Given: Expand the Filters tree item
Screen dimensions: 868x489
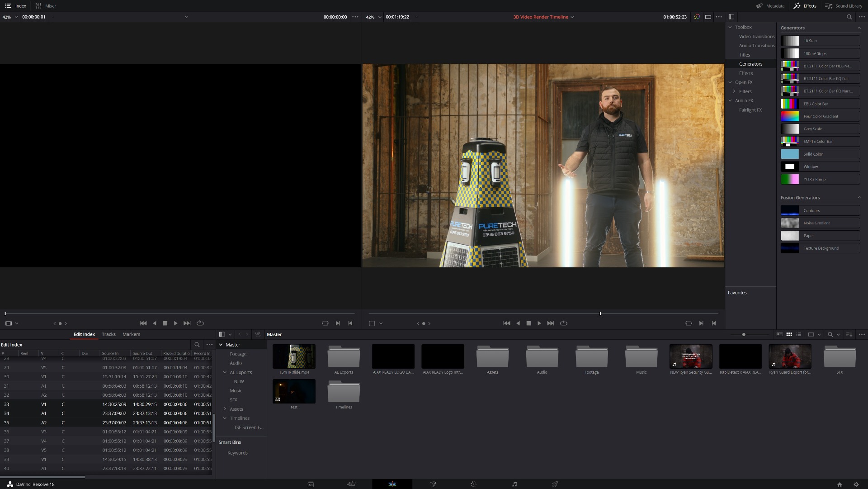Looking at the screenshot, I should [734, 91].
